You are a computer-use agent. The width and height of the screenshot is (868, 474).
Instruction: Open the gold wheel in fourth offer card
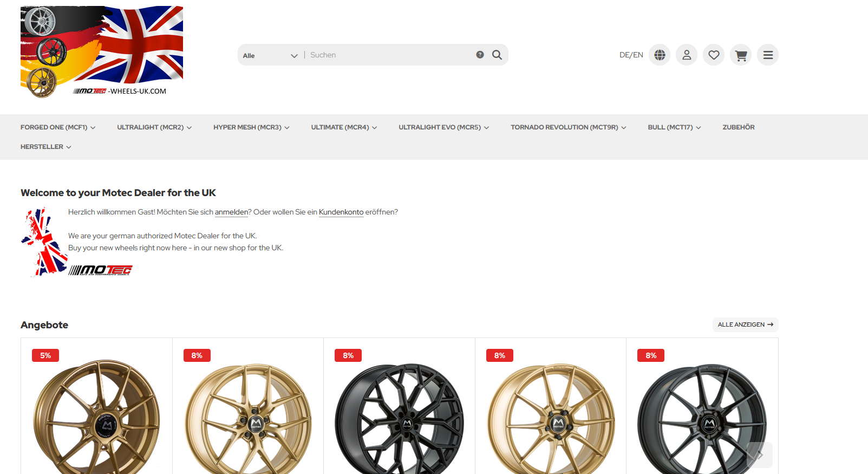[x=551, y=418]
